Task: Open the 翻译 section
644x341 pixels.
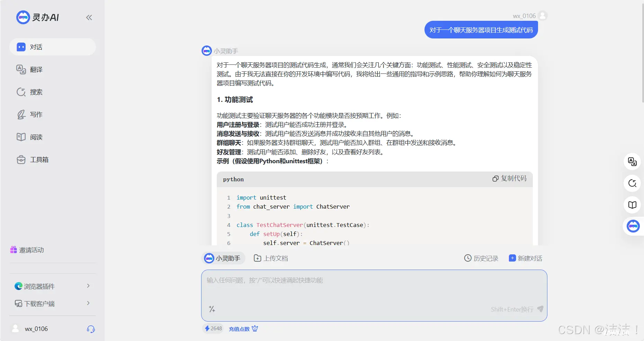Action: click(x=53, y=69)
